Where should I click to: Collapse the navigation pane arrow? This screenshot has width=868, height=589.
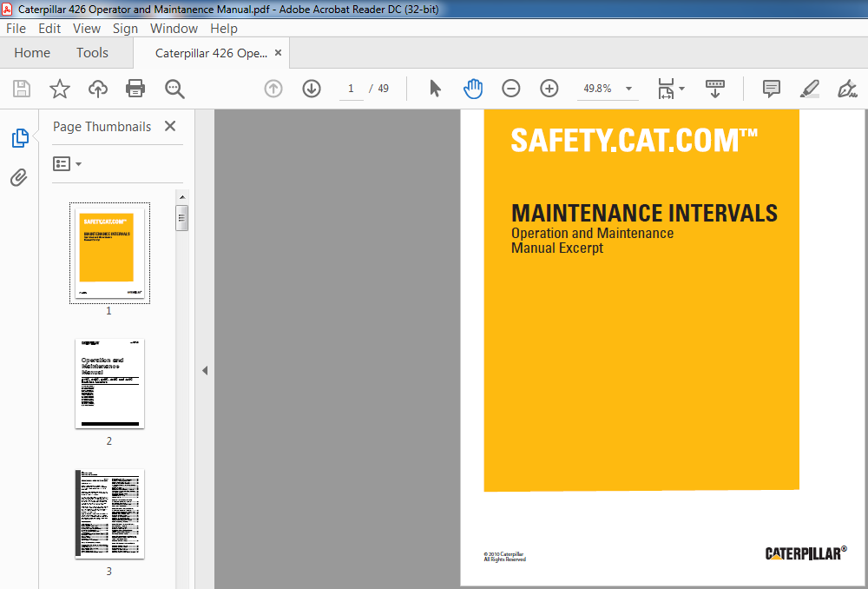[x=205, y=371]
